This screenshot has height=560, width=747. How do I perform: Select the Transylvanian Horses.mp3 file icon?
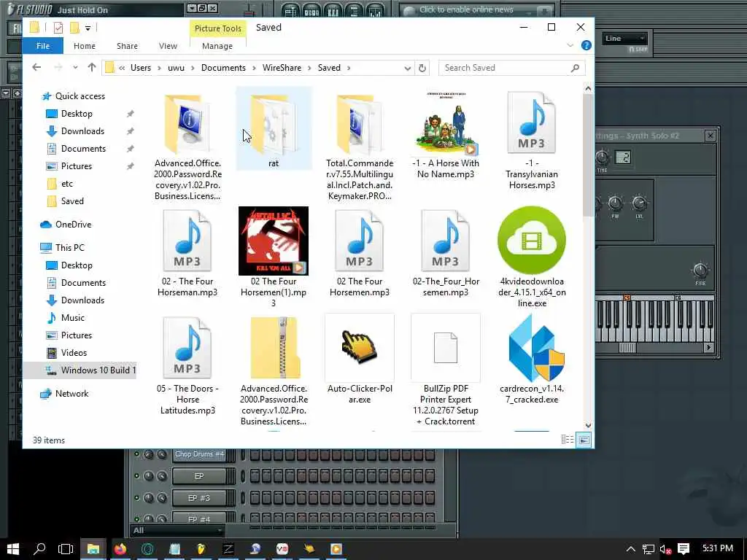[x=532, y=122]
